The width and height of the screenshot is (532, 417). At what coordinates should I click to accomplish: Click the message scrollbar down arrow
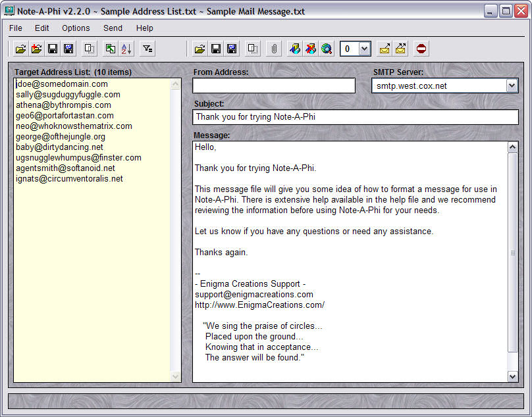(512, 376)
